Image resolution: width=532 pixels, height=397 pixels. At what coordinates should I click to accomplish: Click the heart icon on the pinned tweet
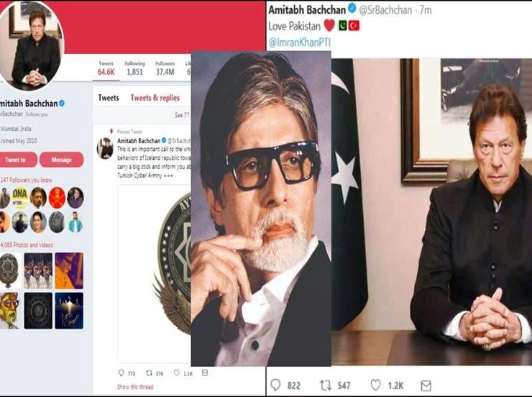(176, 373)
